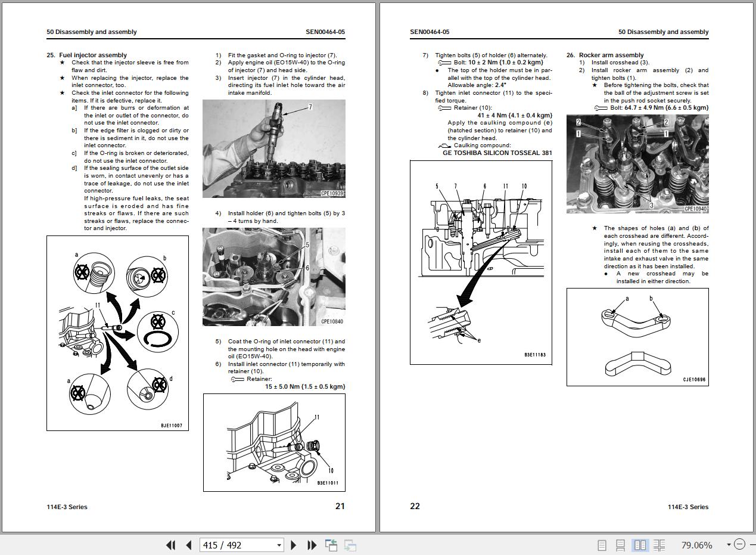
Task: Click torque value '15 ± 5.0 Nm {1.5 ± 0.5 kgm}'
Action: click(x=305, y=386)
